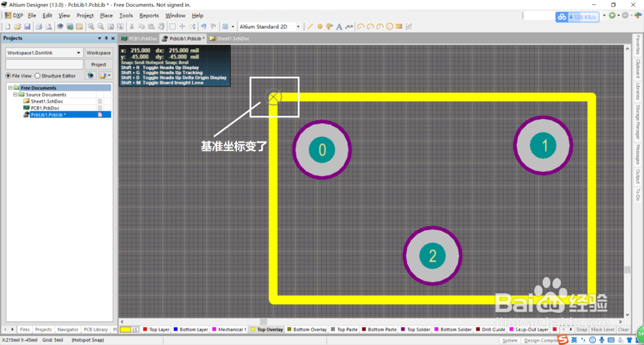Redo action with the redo arrow
This screenshot has width=644, height=345.
tap(213, 26)
